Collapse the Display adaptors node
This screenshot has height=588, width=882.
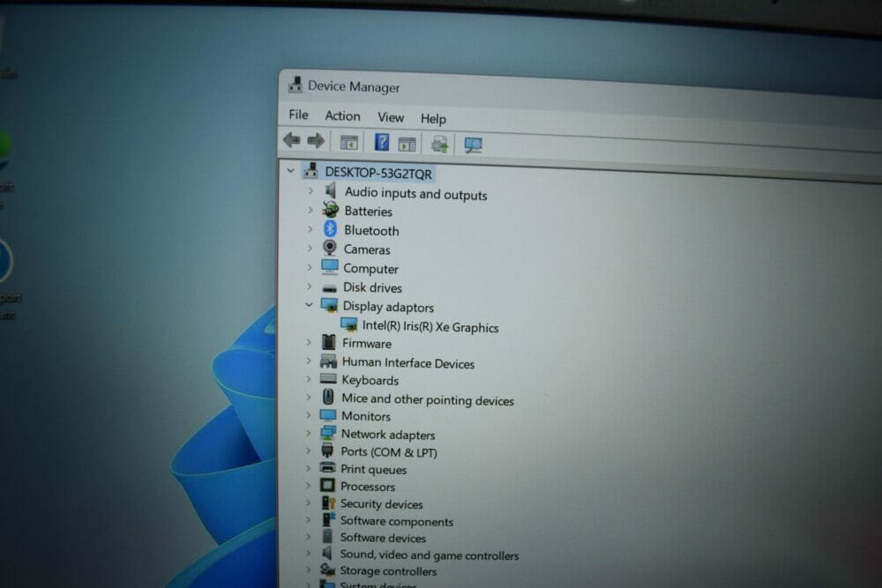click(309, 305)
